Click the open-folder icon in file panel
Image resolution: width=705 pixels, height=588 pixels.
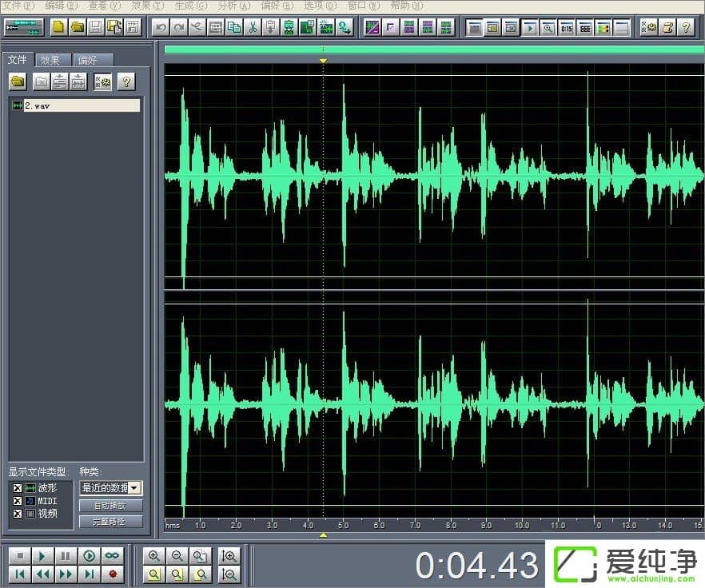point(18,81)
